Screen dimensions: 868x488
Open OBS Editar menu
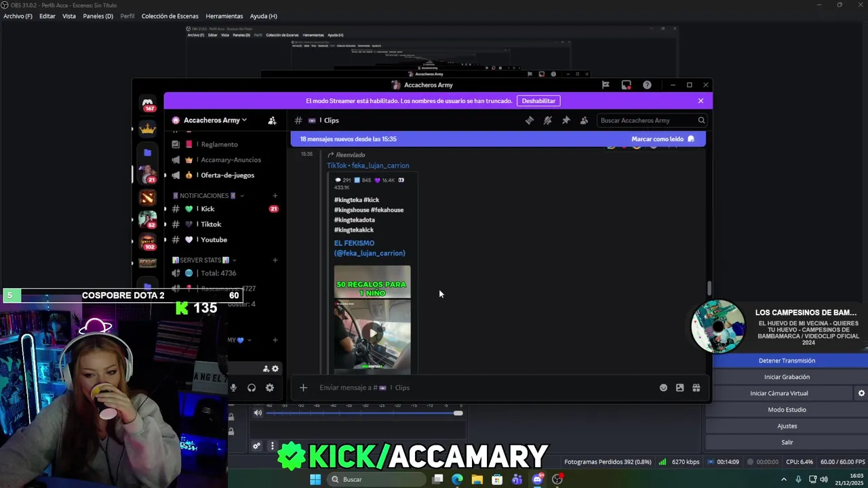click(47, 16)
